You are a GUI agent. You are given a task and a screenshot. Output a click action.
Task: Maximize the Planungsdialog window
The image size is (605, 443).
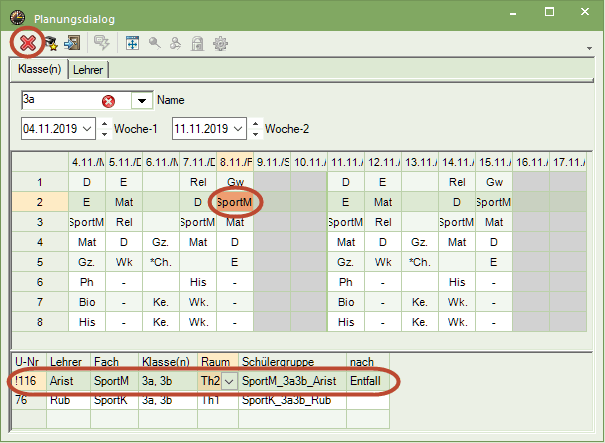coord(549,12)
